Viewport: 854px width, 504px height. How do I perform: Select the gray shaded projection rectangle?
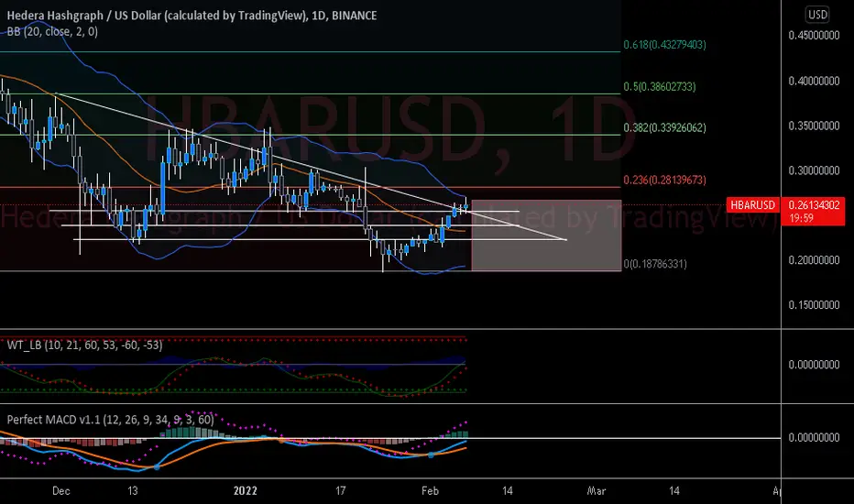coord(546,236)
